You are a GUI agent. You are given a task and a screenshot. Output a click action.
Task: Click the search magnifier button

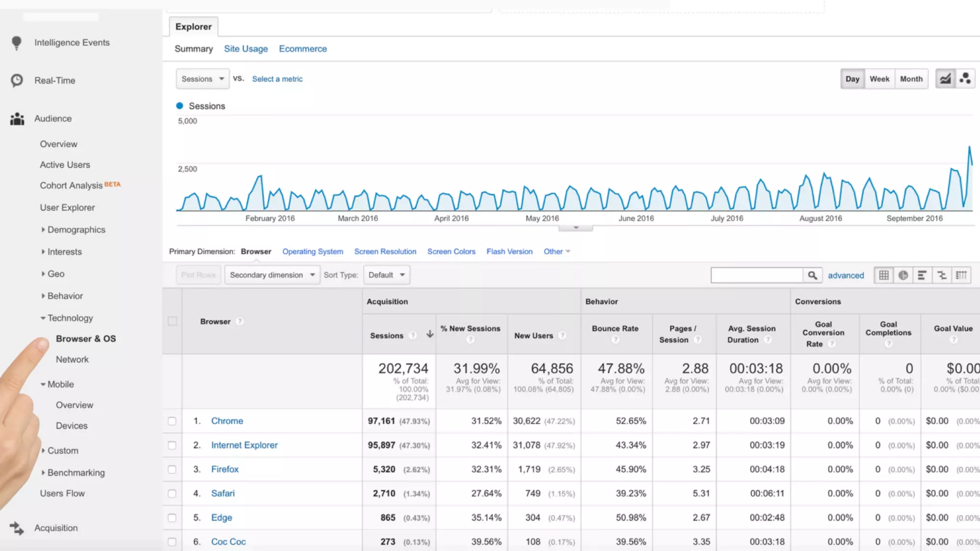pos(812,275)
